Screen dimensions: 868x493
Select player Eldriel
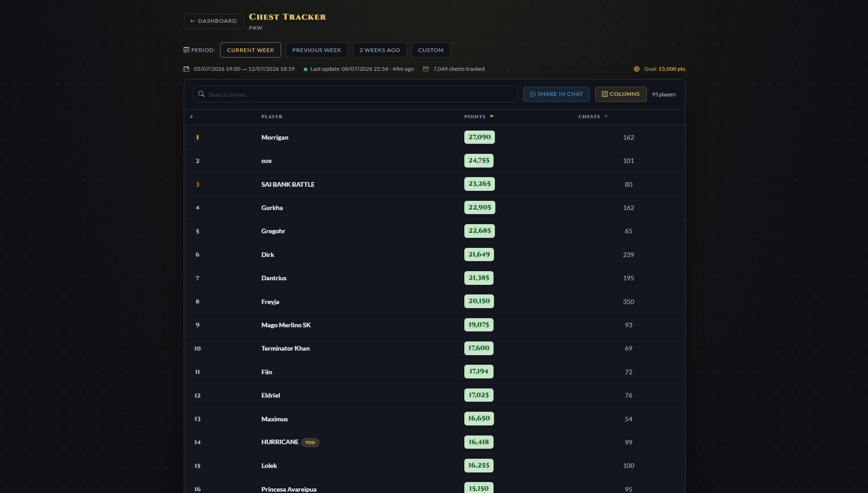click(x=270, y=395)
